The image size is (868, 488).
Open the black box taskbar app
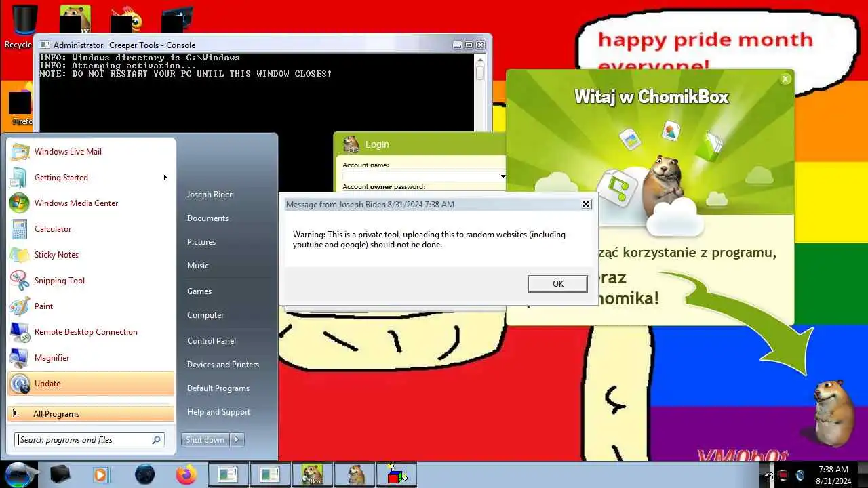click(60, 474)
